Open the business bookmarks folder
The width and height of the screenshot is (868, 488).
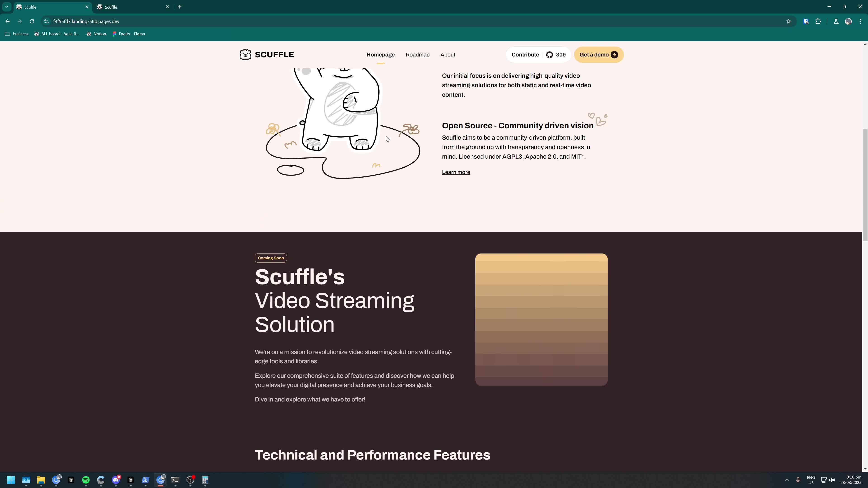tap(17, 34)
